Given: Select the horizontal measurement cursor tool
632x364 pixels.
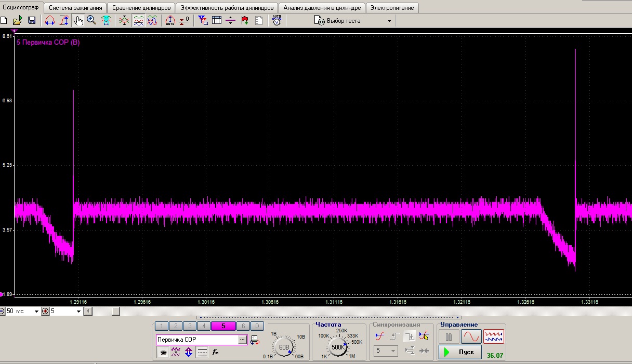Looking at the screenshot, I should pyautogui.click(x=50, y=21).
